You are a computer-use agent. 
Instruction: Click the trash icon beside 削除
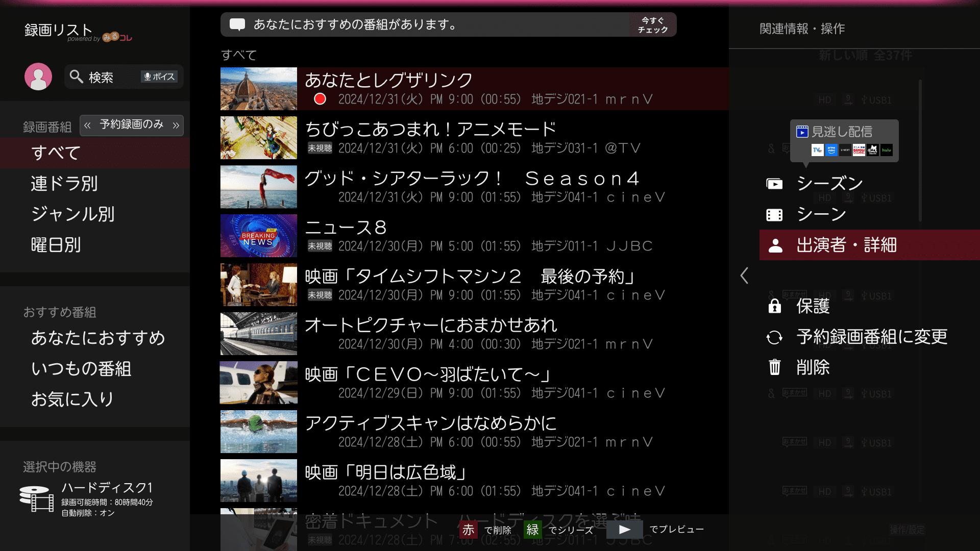pyautogui.click(x=774, y=368)
